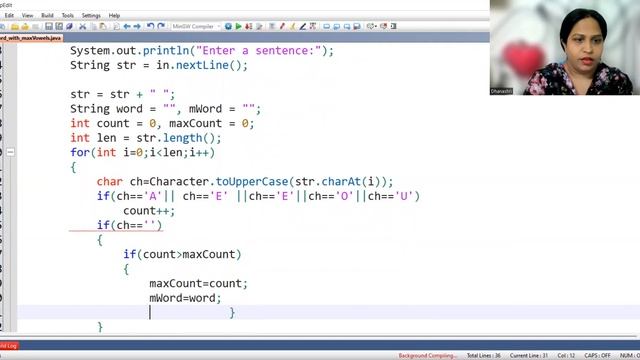Click the green Run play icon
The width and height of the screenshot is (640, 360).
[x=238, y=27]
